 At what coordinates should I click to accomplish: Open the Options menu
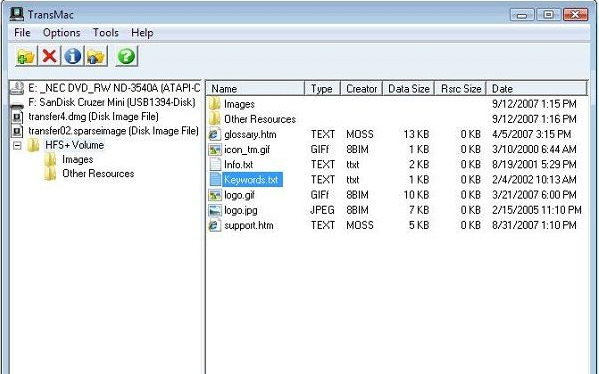click(x=62, y=33)
